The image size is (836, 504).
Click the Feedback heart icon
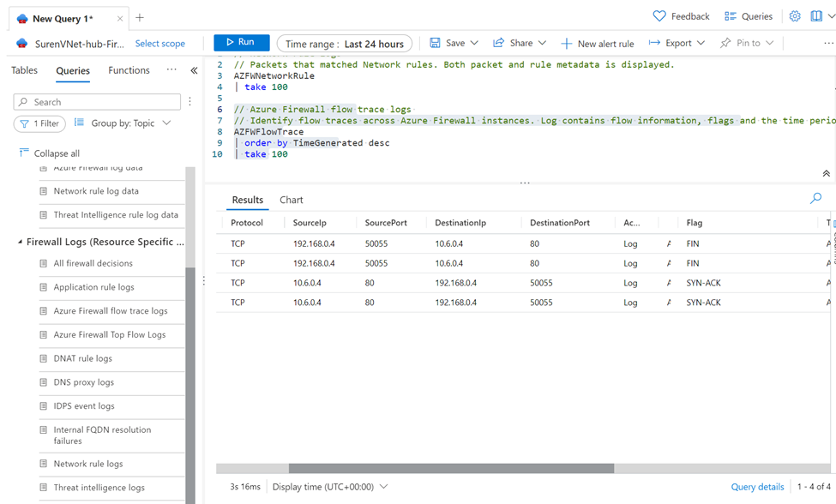pos(659,16)
